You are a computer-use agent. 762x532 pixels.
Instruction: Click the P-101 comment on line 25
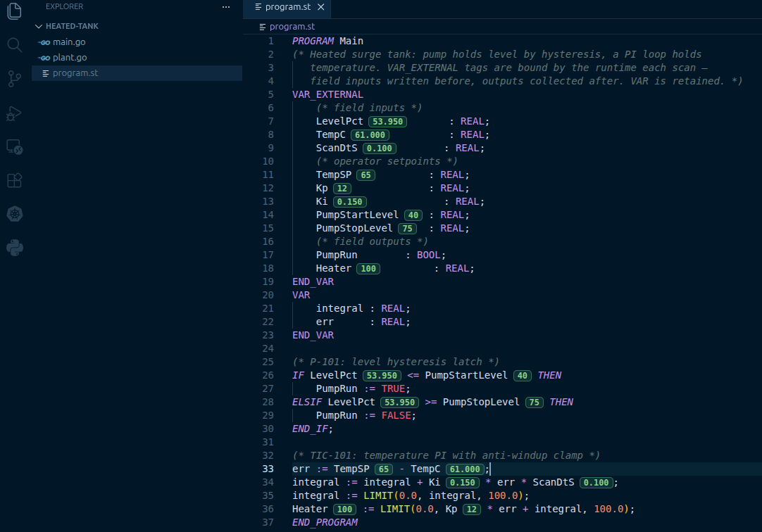tap(396, 362)
